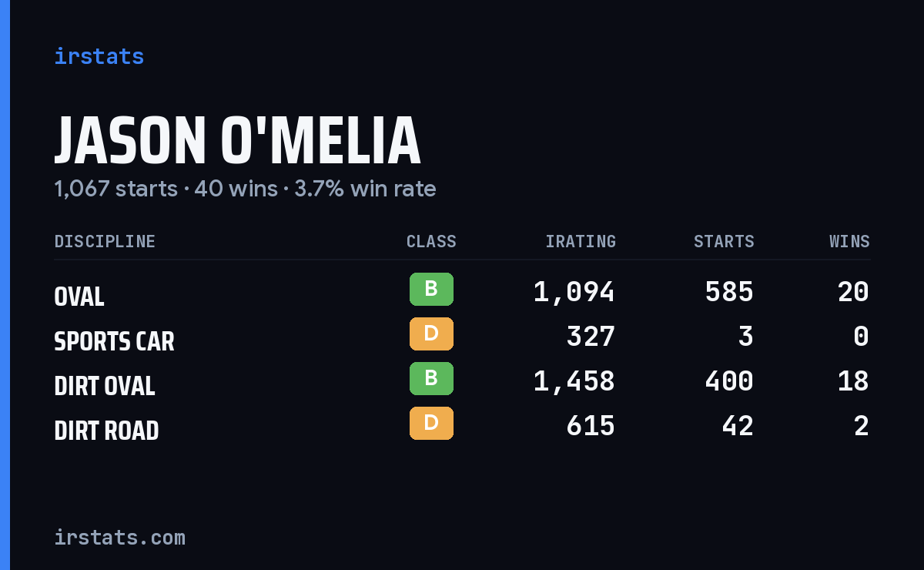Click the 1,094 iRating value for Oval
Screen dimensions: 924x570
point(574,292)
